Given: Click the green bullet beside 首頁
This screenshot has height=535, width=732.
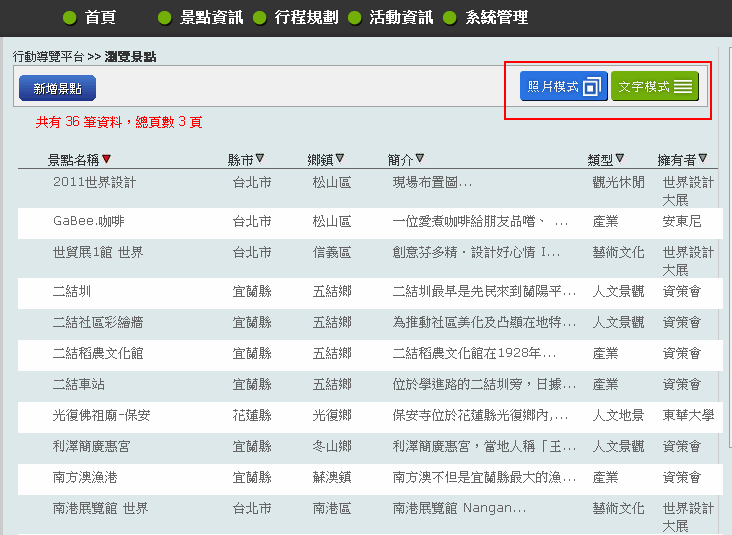Looking at the screenshot, I should click(70, 18).
